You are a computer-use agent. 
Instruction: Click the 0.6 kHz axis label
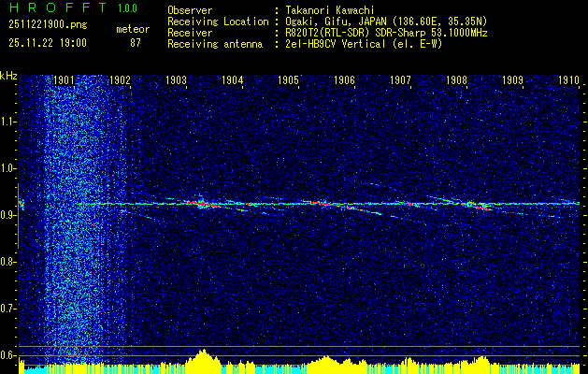click(x=7, y=355)
